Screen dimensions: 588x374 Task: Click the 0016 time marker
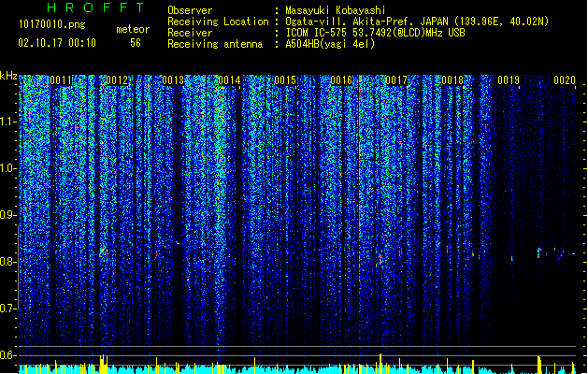341,80
